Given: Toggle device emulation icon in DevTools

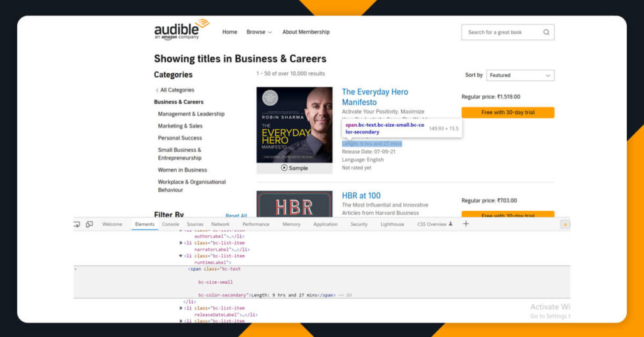Looking at the screenshot, I should 89,224.
